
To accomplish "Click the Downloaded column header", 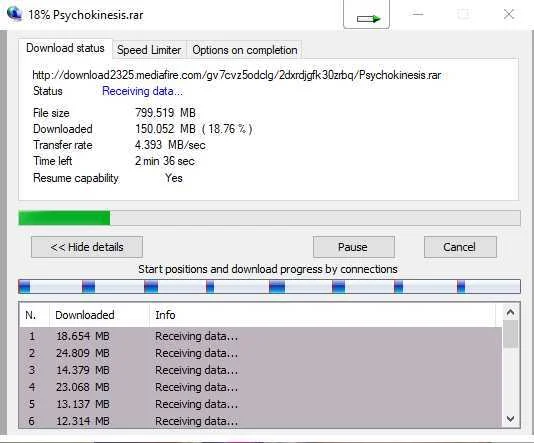I will tap(99, 315).
